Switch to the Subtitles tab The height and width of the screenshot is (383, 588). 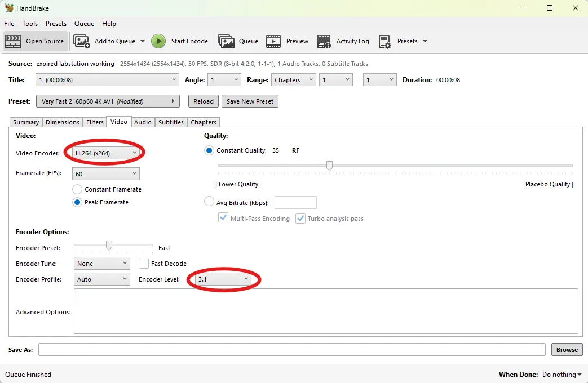[x=171, y=122]
